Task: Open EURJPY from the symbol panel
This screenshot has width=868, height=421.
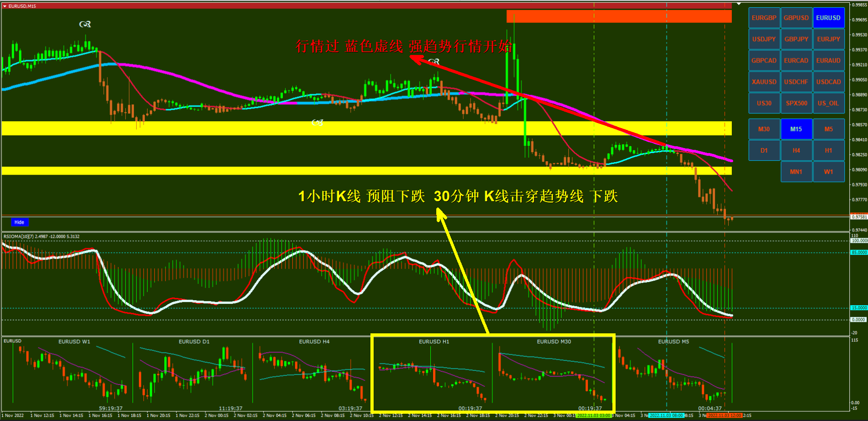Action: coord(829,39)
